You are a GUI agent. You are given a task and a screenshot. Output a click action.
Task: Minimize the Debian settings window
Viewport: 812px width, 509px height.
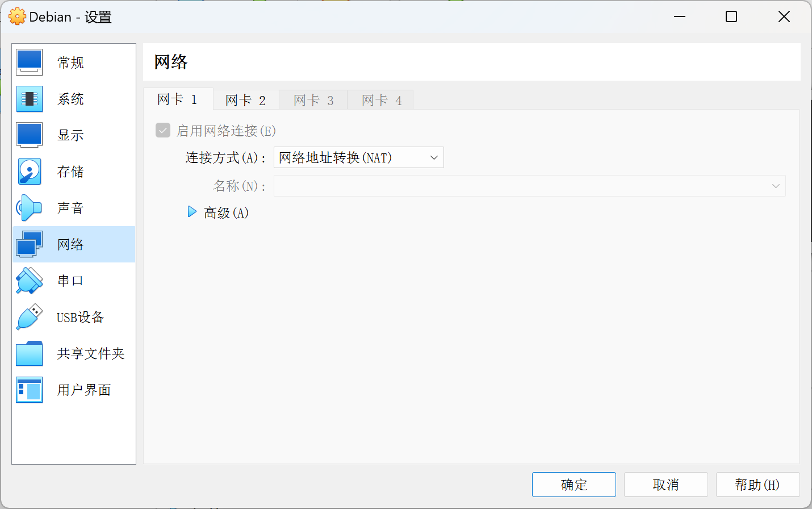coord(680,16)
